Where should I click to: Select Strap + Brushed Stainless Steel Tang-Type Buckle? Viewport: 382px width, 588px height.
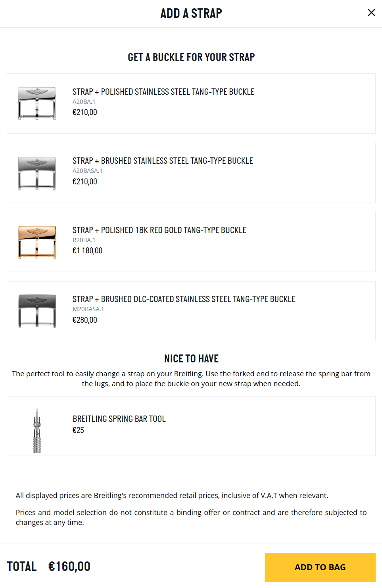pos(191,173)
